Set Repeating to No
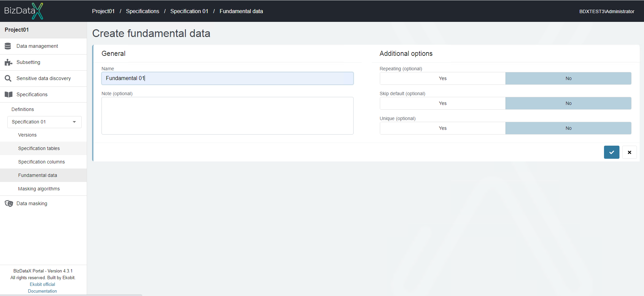 (568, 78)
